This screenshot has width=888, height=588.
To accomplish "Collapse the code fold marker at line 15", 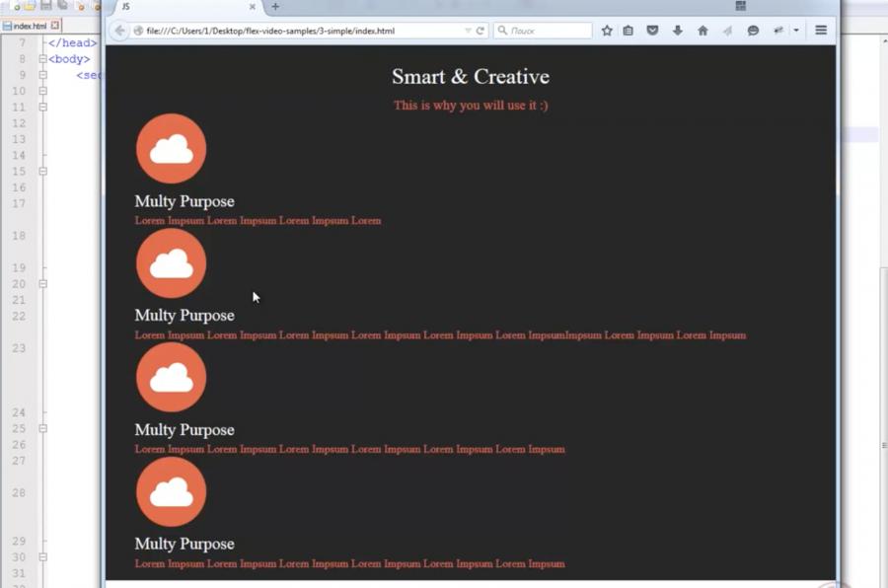I will pyautogui.click(x=42, y=171).
